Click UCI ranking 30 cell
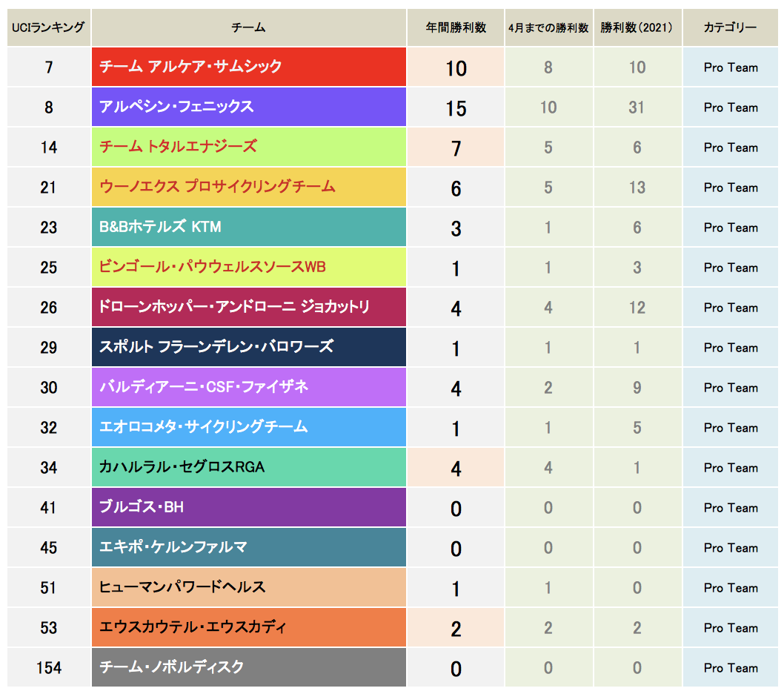The width and height of the screenshot is (784, 691). 48,387
